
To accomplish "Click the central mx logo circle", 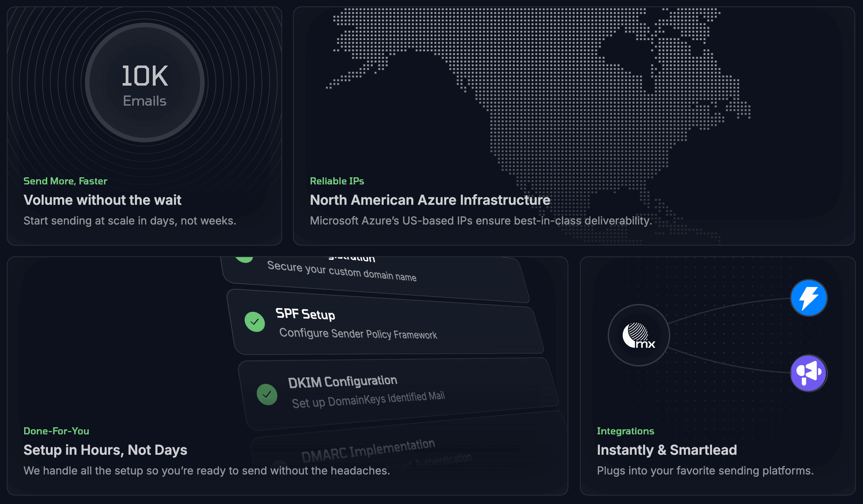I will click(639, 335).
